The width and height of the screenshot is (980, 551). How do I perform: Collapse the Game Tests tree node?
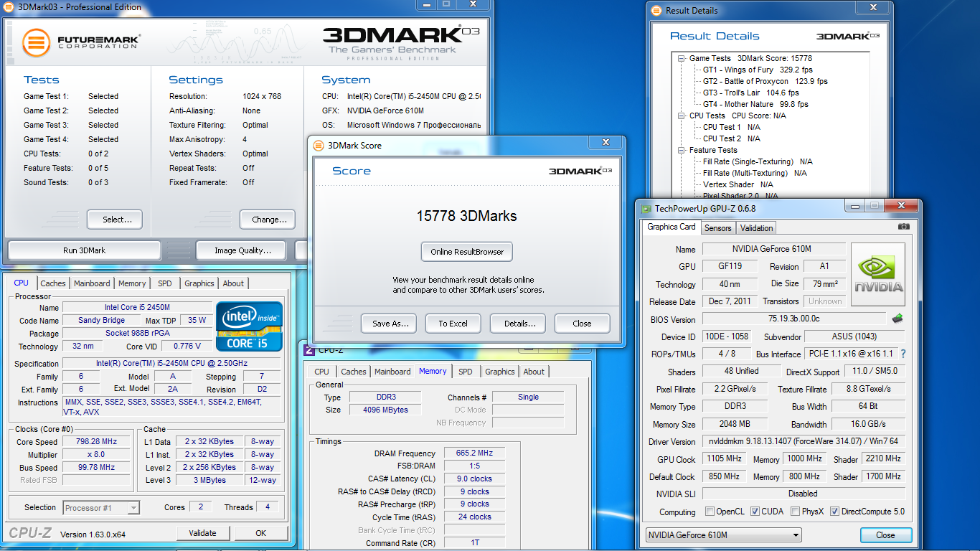pyautogui.click(x=681, y=58)
